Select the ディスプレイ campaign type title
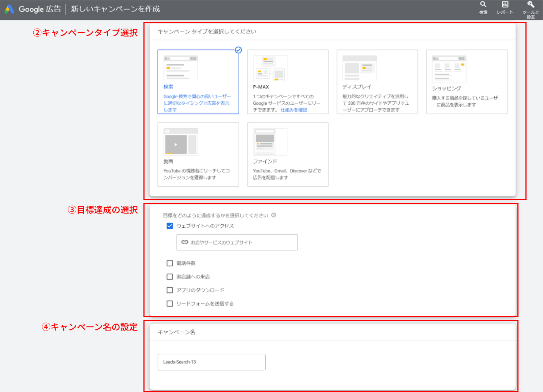The height and width of the screenshot is (392, 543). click(x=357, y=87)
